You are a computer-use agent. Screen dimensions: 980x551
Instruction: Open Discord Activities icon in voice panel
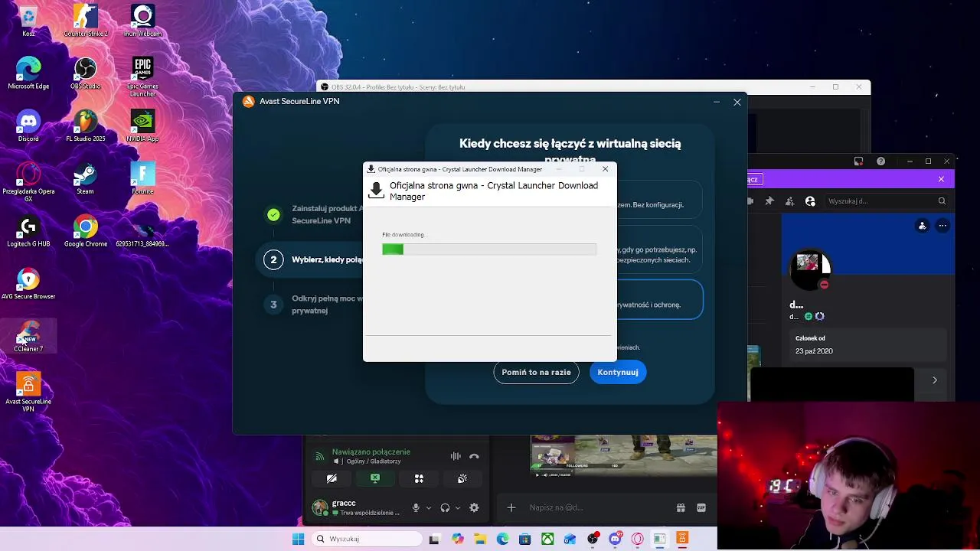point(419,478)
